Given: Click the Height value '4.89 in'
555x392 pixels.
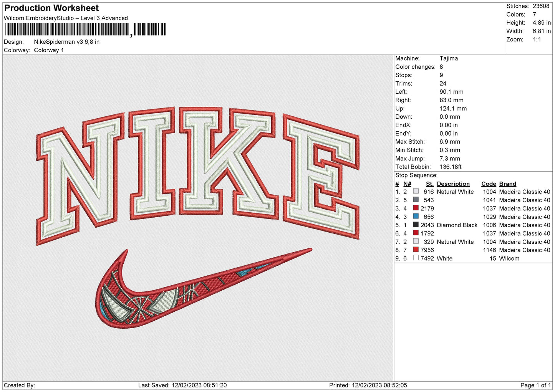Looking at the screenshot, I should pyautogui.click(x=542, y=23).
